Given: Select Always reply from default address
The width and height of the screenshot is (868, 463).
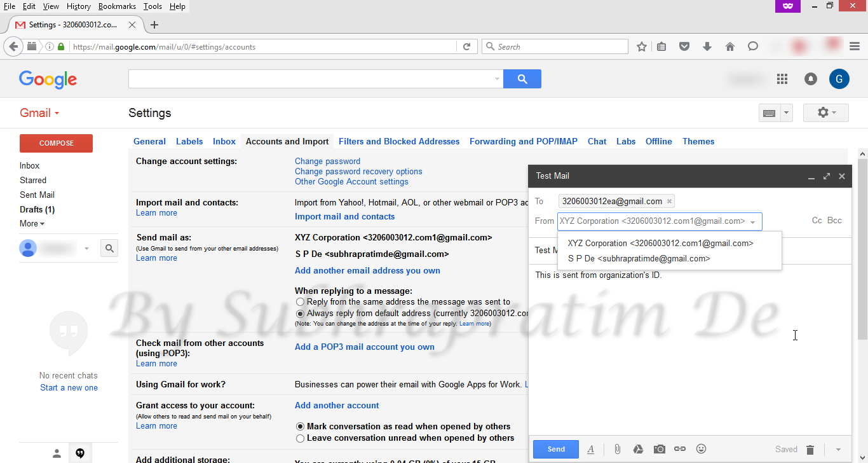Looking at the screenshot, I should [301, 314].
